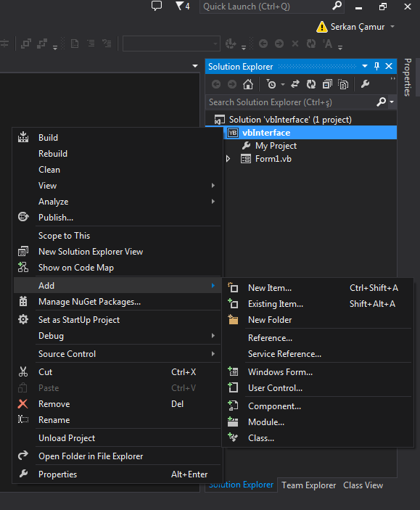Select Form1.vb file
420x510 pixels.
273,159
